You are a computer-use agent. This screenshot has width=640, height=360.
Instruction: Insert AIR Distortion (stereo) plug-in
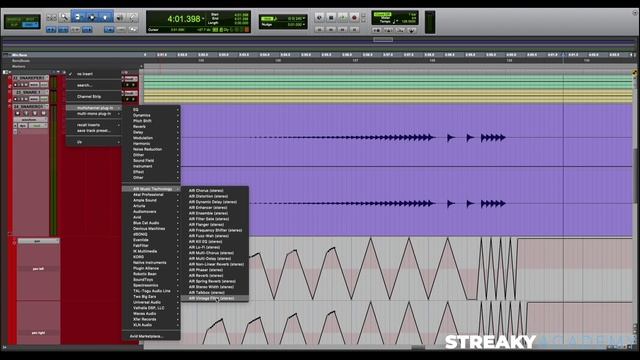click(x=215, y=196)
